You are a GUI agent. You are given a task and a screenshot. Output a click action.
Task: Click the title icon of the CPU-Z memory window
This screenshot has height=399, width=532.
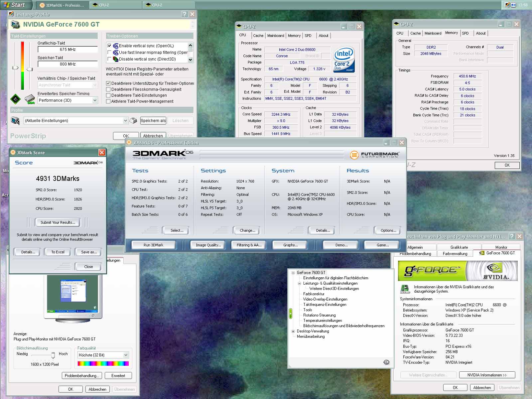point(396,24)
